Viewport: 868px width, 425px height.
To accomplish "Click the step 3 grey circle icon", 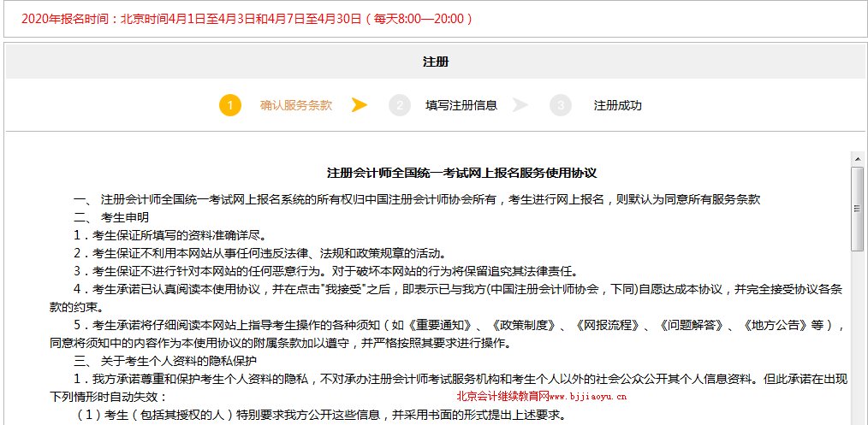I will tap(560, 105).
